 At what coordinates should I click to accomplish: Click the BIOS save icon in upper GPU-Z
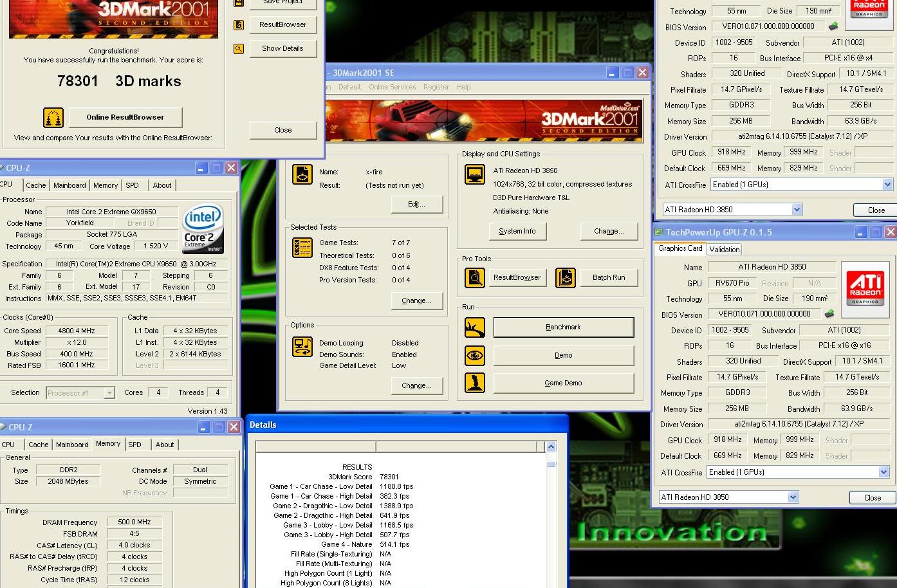(x=833, y=26)
